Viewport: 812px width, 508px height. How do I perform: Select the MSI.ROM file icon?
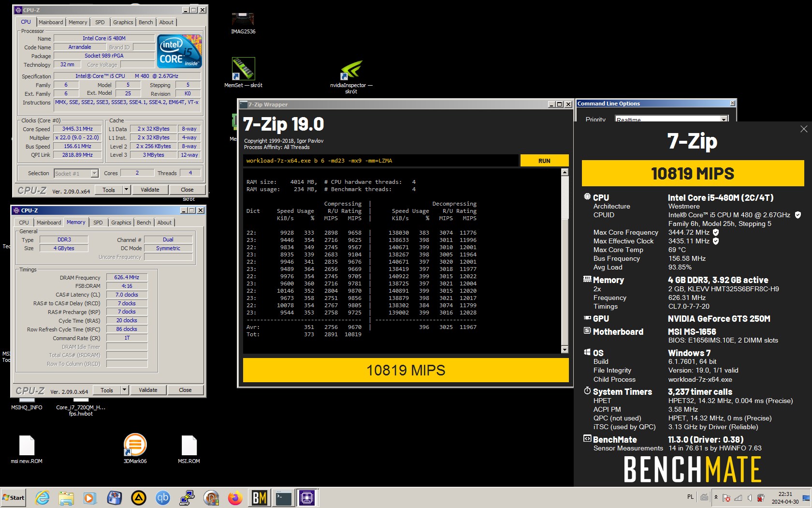[189, 449]
